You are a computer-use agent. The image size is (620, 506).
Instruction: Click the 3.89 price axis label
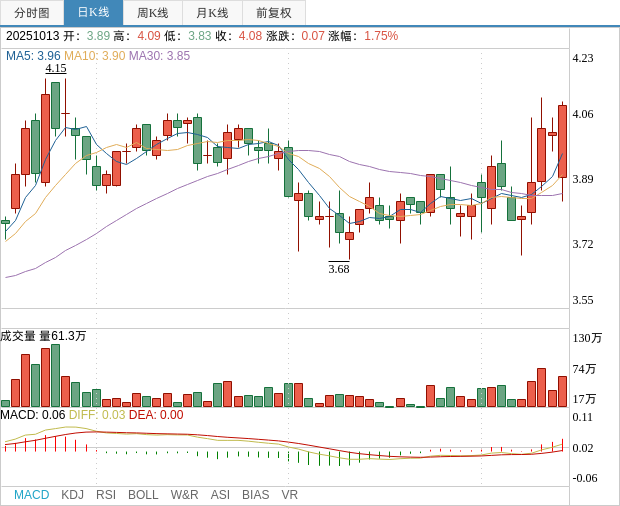583,179
